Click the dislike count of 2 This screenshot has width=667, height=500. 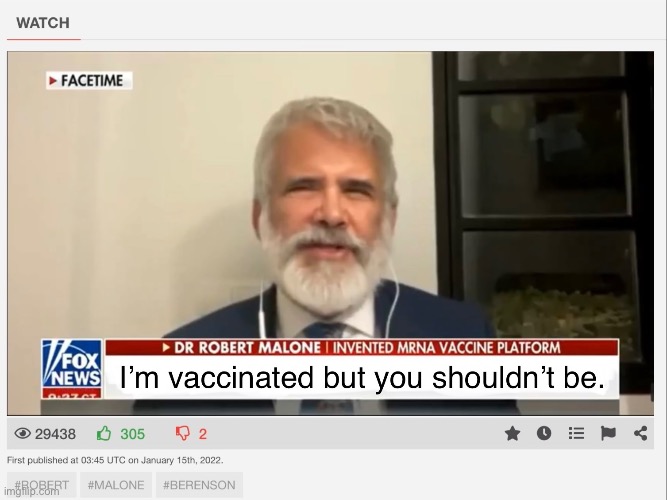(x=203, y=434)
